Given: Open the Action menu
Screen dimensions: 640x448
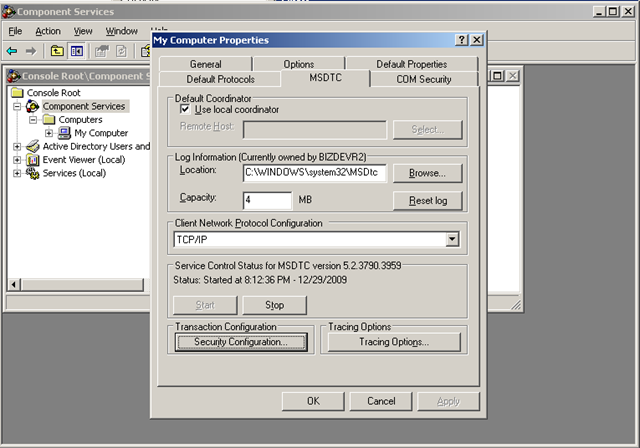Looking at the screenshot, I should pyautogui.click(x=48, y=31).
